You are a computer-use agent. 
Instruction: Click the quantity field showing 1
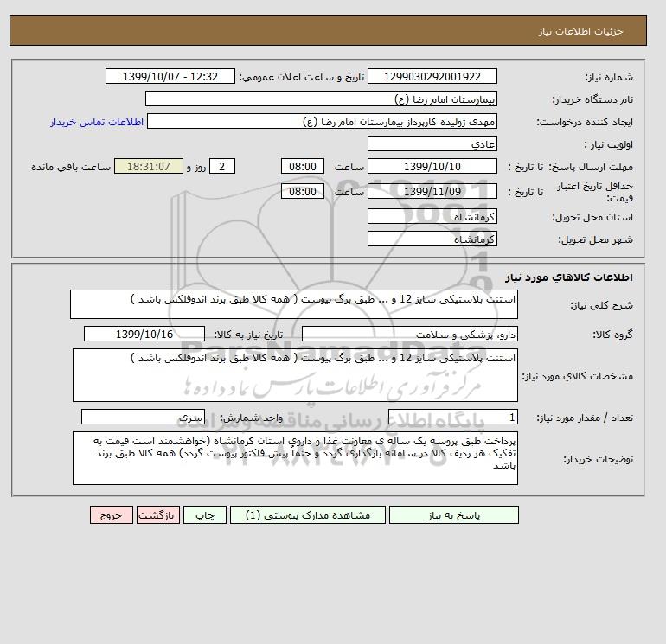pos(452,418)
